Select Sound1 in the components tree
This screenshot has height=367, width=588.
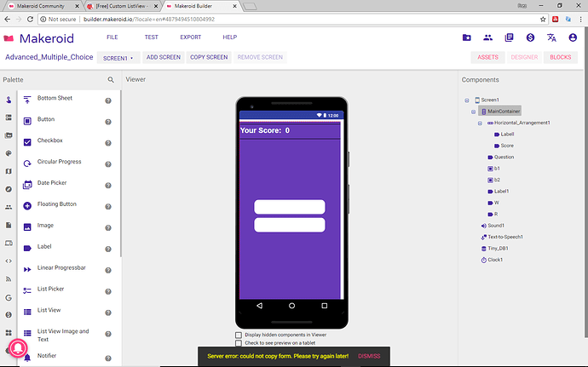click(x=493, y=226)
